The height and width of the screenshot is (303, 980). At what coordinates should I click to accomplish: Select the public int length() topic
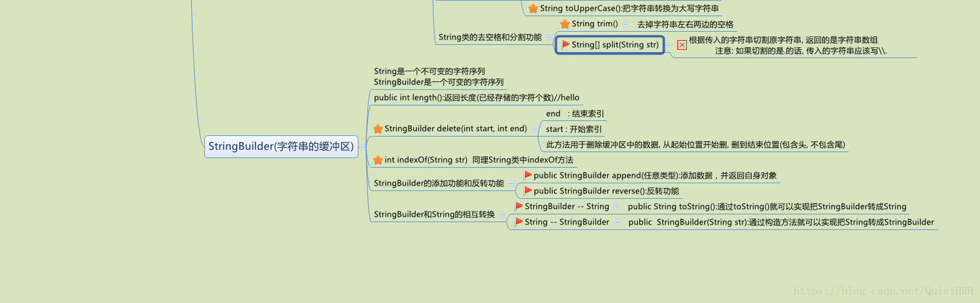(x=477, y=98)
